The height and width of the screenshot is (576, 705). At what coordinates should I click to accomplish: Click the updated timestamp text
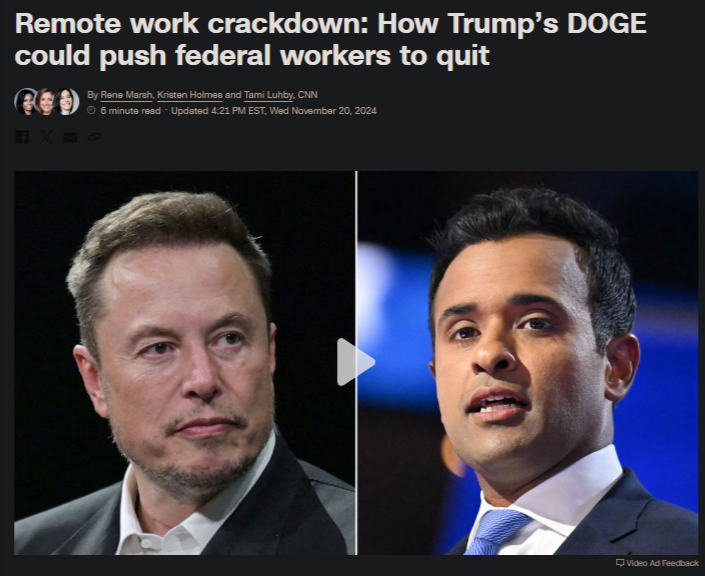click(274, 111)
